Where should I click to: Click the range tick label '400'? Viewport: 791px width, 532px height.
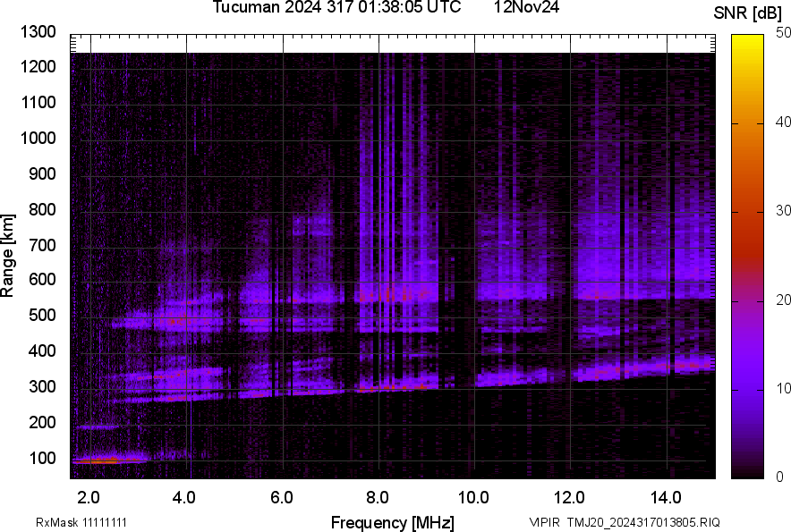pos(42,350)
